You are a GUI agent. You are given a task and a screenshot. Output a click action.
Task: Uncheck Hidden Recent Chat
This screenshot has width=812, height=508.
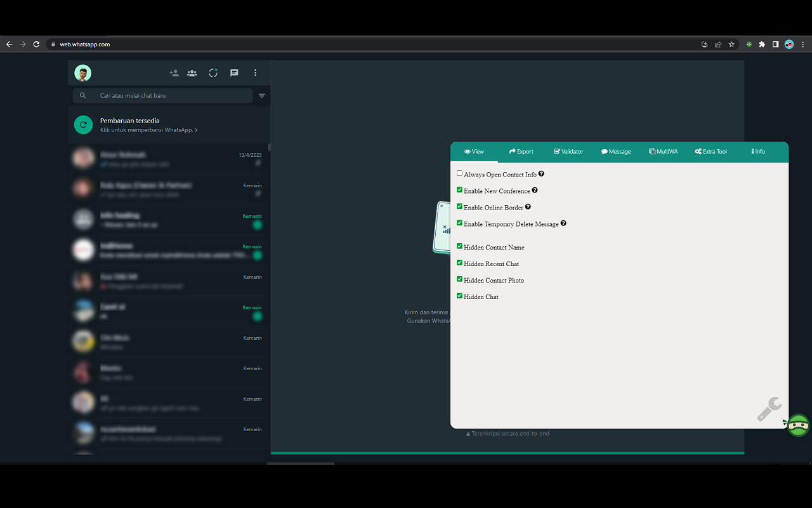459,262
